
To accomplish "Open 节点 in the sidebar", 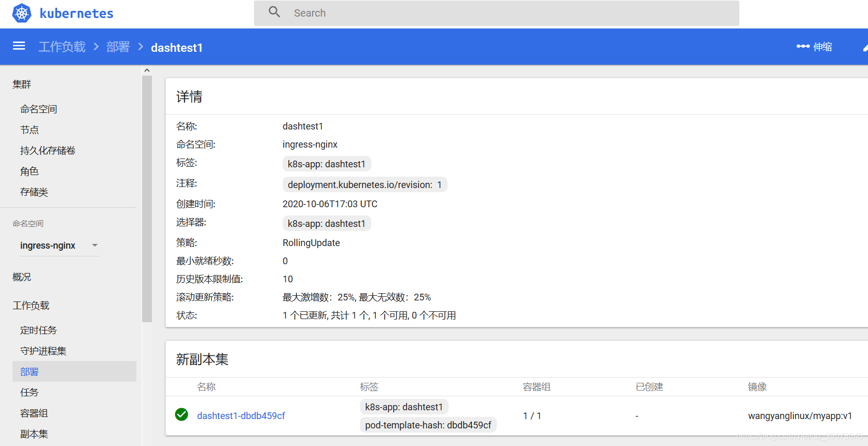I will [x=30, y=130].
